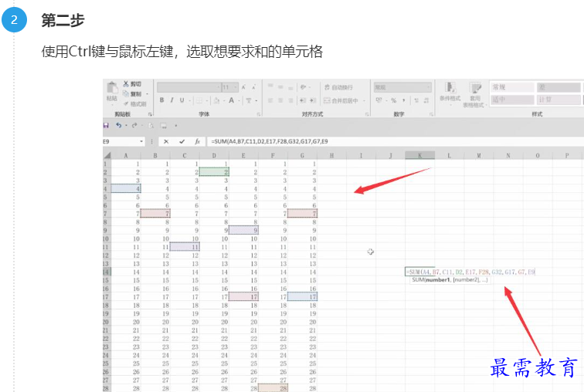
Task: Click the Paste (粘贴) icon in the ribbon
Action: point(112,88)
